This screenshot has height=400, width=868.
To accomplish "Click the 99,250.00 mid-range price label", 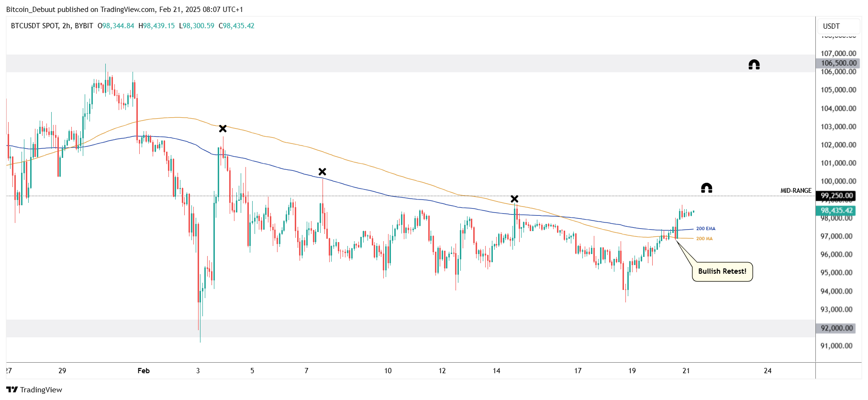I will (837, 196).
